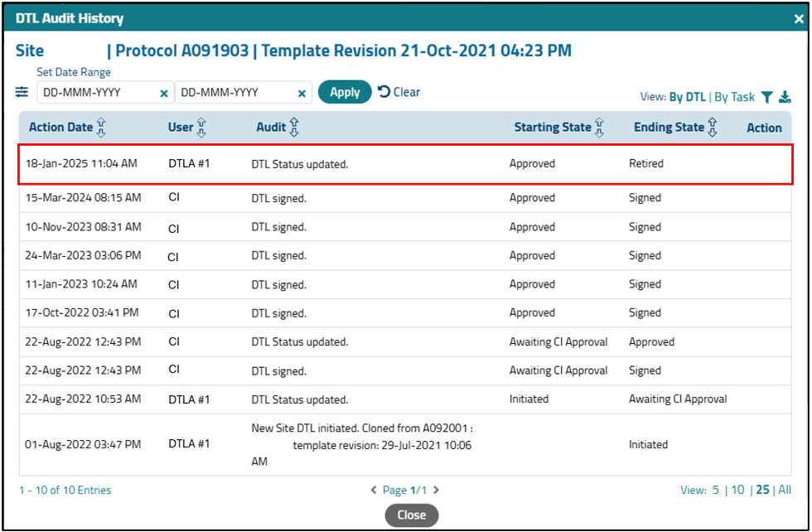Expand to the next page with right chevron
The width and height of the screenshot is (812, 532).
tap(437, 490)
